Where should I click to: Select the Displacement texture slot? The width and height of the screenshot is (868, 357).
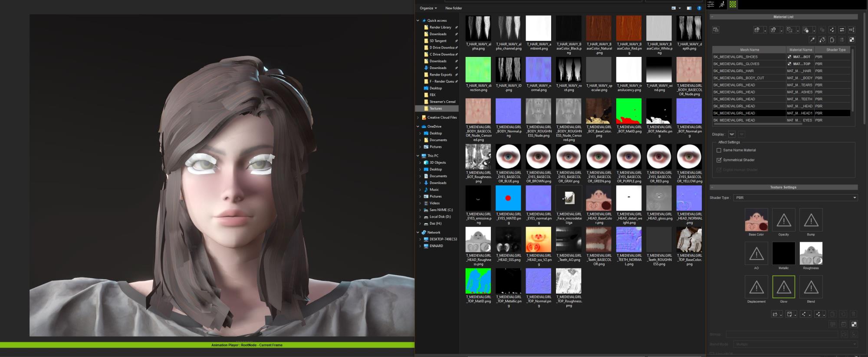(x=756, y=287)
